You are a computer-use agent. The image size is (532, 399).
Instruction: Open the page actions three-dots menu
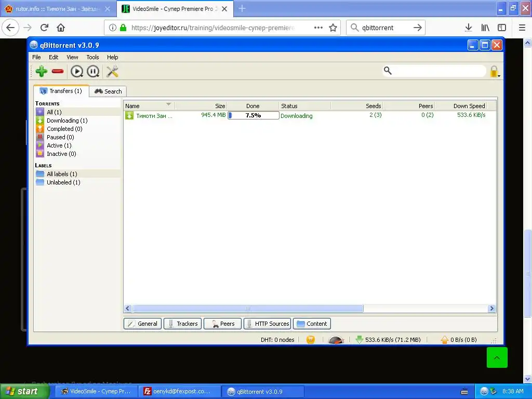[318, 28]
